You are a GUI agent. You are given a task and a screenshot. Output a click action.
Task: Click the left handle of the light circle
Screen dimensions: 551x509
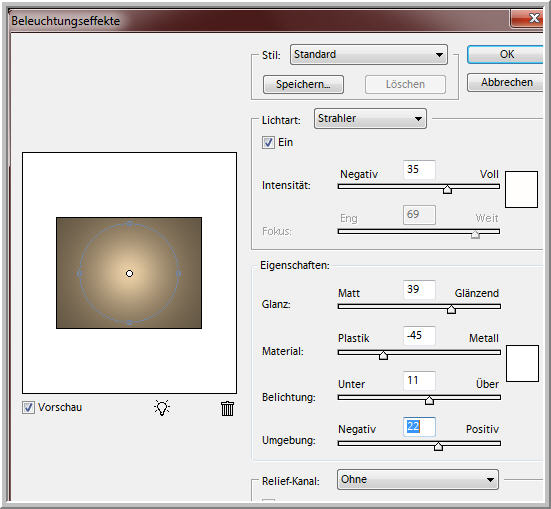click(x=79, y=273)
